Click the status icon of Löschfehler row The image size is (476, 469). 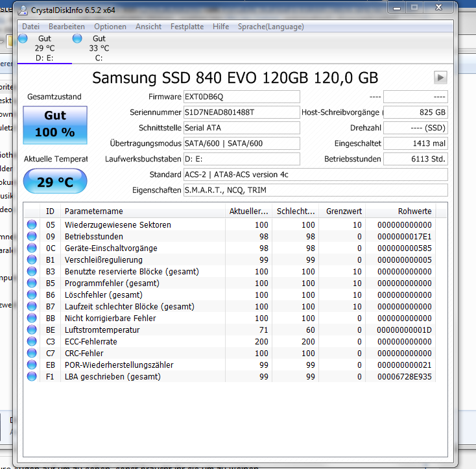point(32,295)
